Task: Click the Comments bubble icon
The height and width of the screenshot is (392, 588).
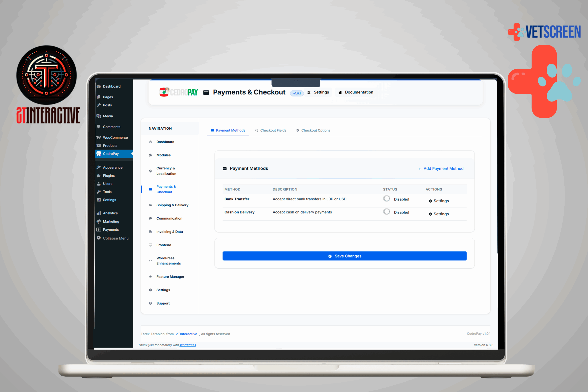Action: [99, 127]
